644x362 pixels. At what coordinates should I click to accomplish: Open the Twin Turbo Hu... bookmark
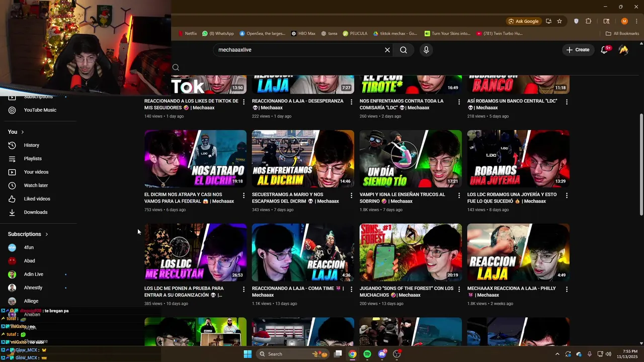coord(500,34)
